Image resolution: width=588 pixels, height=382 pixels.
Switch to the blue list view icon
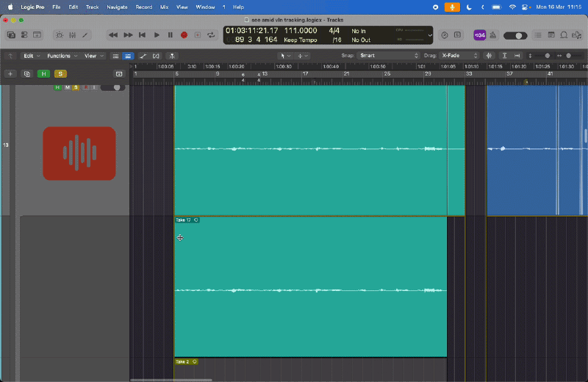(x=128, y=56)
